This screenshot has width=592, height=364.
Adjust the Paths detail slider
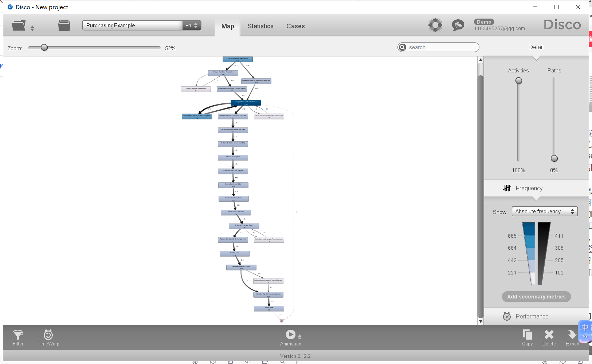point(554,158)
